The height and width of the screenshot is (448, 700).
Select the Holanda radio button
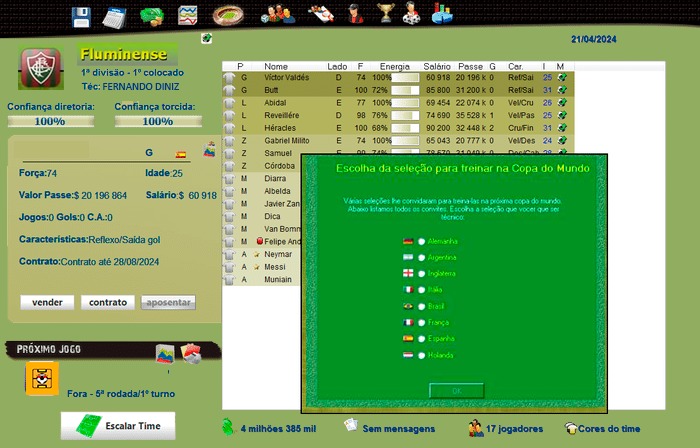point(421,356)
